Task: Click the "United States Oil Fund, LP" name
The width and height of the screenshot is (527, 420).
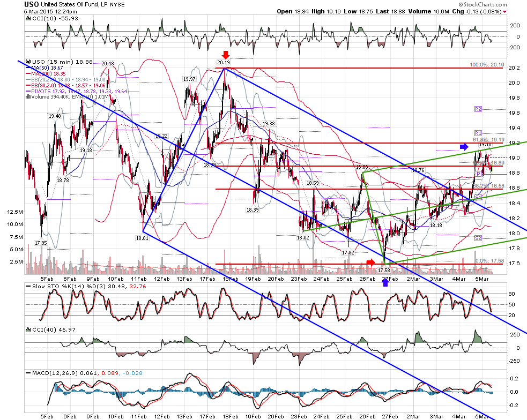Action: click(74, 5)
